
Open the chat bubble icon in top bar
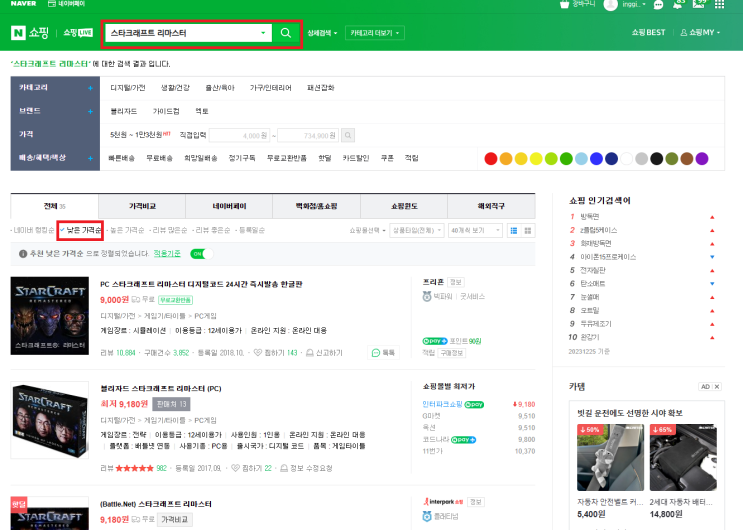coord(658,5)
